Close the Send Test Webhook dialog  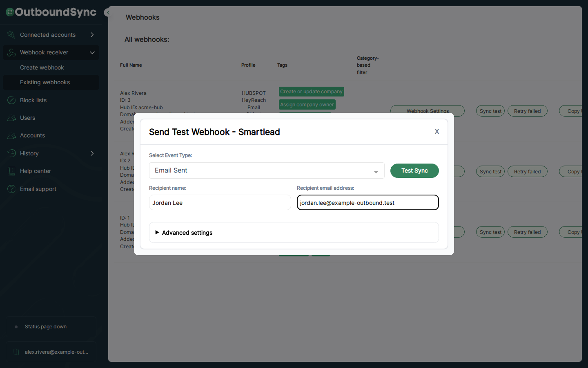[x=437, y=131]
